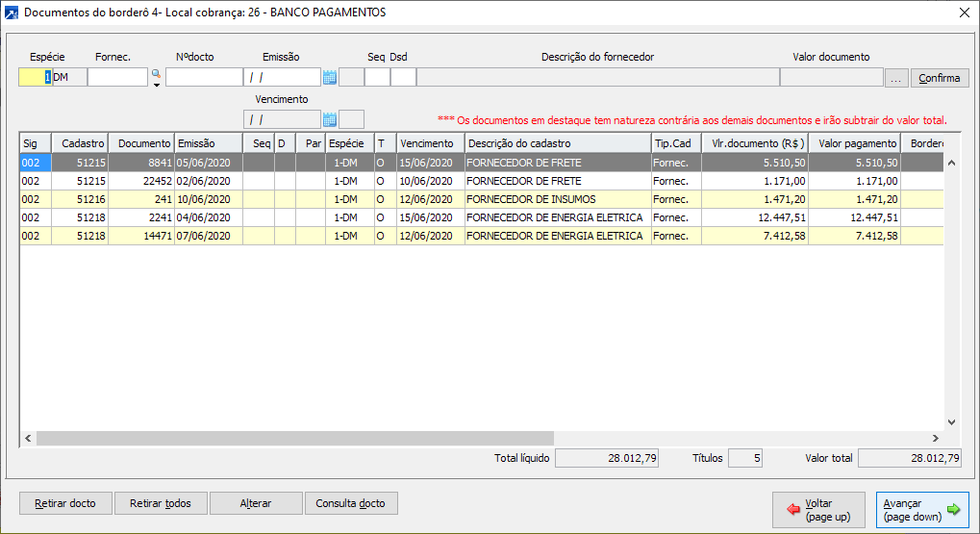Viewport: 980px width, 534px height.
Task: Click the vertical scrollbar down arrow
Action: pyautogui.click(x=952, y=421)
